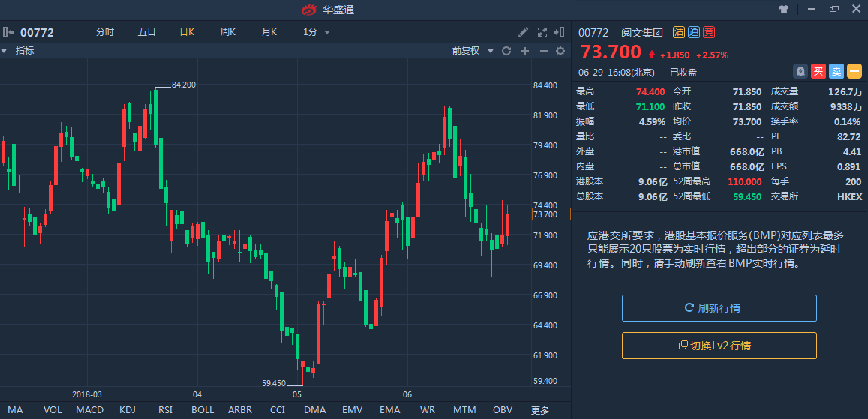868x419 pixels.
Task: Switch to 分时 intraday chart tab
Action: coord(105,32)
